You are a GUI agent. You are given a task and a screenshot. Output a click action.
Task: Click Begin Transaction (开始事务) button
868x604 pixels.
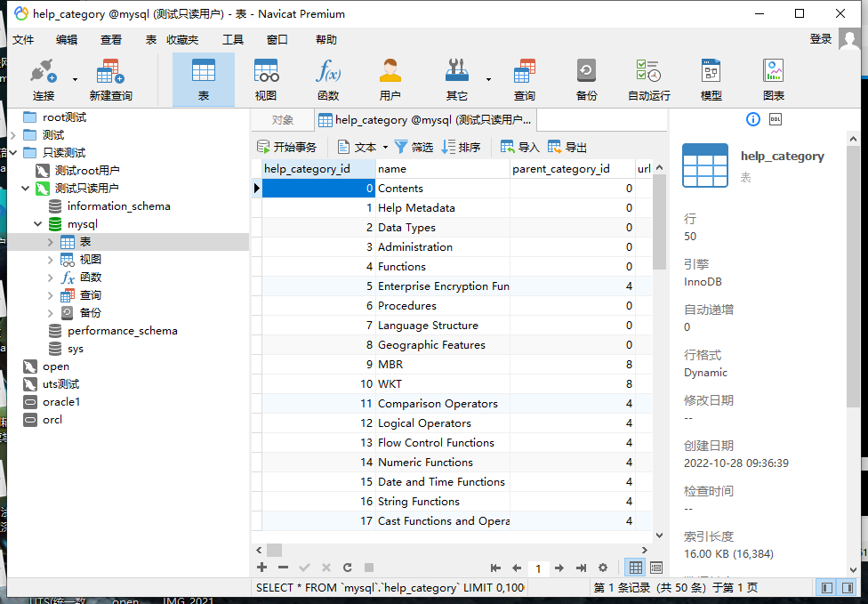coord(286,148)
